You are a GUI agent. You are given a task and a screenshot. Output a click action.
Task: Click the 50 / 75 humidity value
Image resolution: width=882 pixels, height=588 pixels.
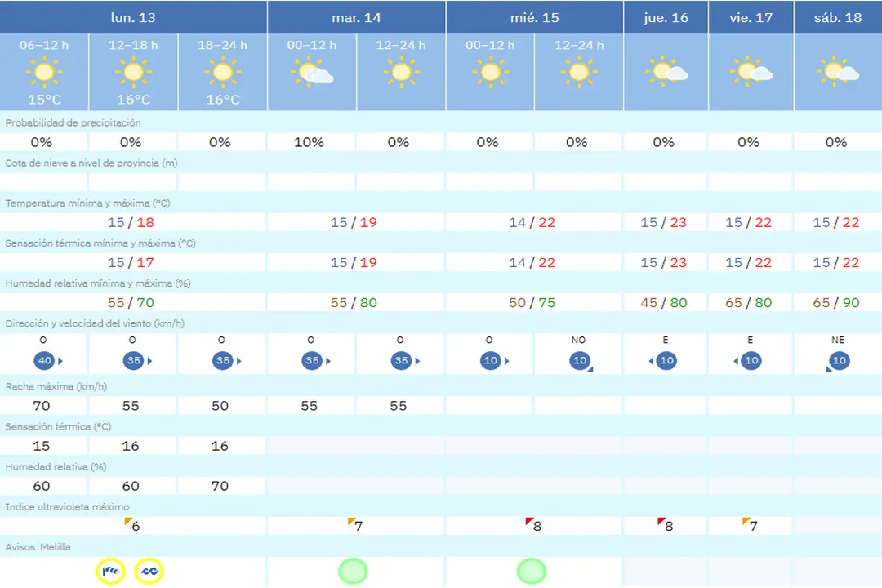point(532,303)
